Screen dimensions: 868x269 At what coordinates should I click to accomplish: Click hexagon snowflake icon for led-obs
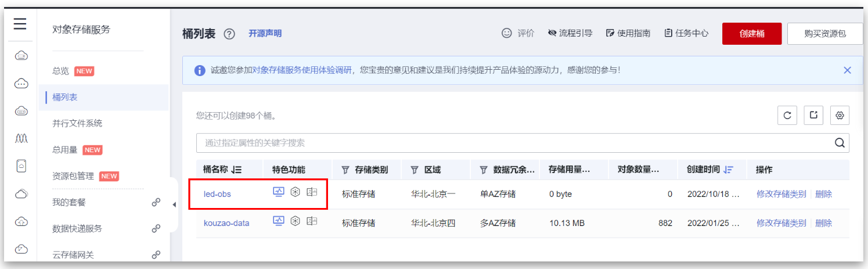pos(295,192)
